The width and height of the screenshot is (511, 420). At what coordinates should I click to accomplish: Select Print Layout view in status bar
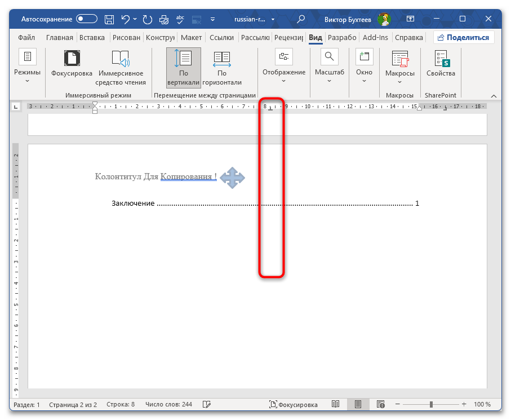click(x=358, y=404)
